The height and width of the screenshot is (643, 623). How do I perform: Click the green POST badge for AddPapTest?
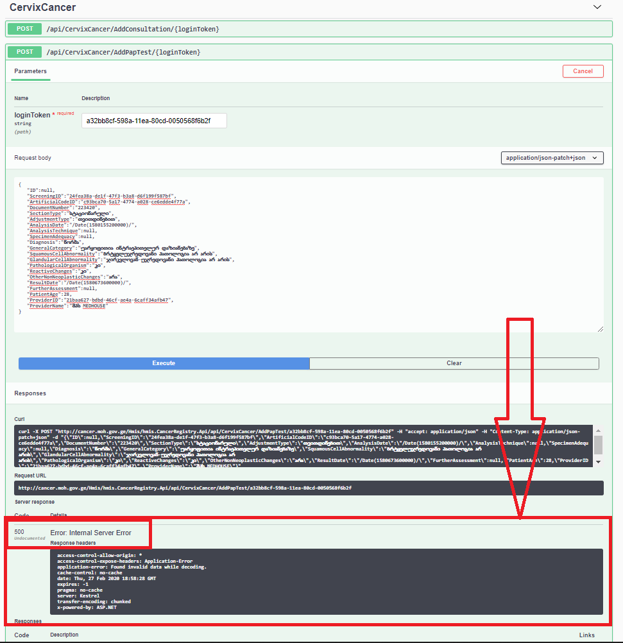click(x=23, y=52)
